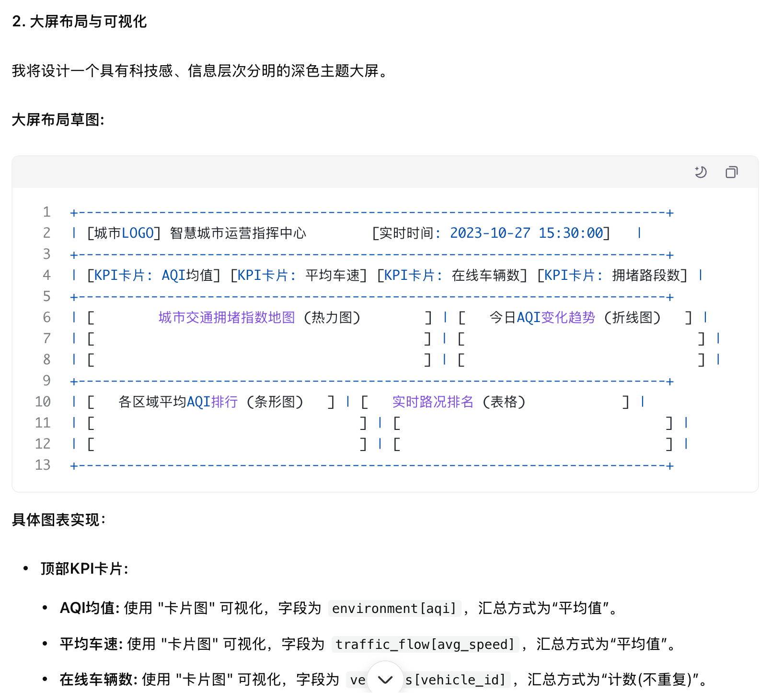Click the "2023-10-27 15:30:00" timestamp in code
784x693 pixels.
coord(526,233)
